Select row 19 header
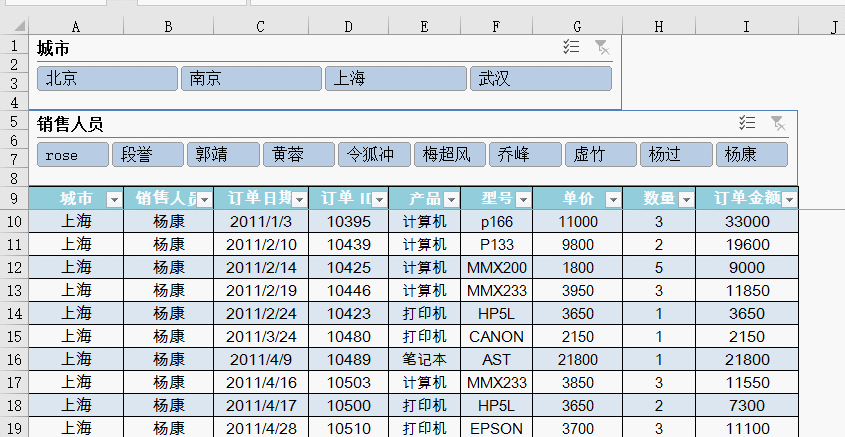This screenshot has height=437, width=845. pos(14,428)
